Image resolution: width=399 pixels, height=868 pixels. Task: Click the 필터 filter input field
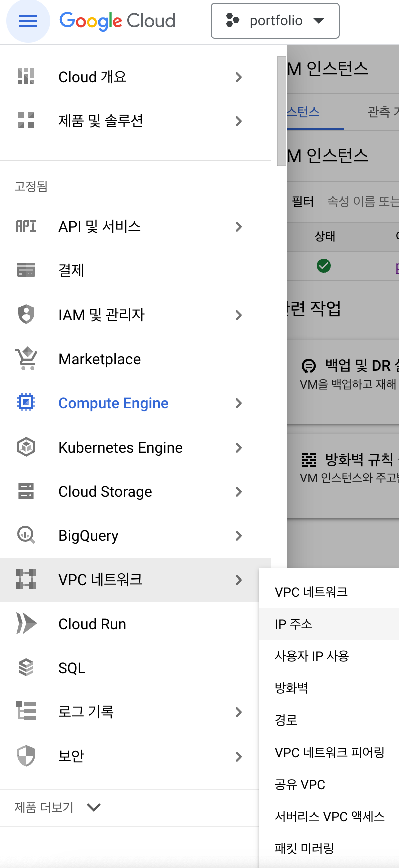click(363, 202)
